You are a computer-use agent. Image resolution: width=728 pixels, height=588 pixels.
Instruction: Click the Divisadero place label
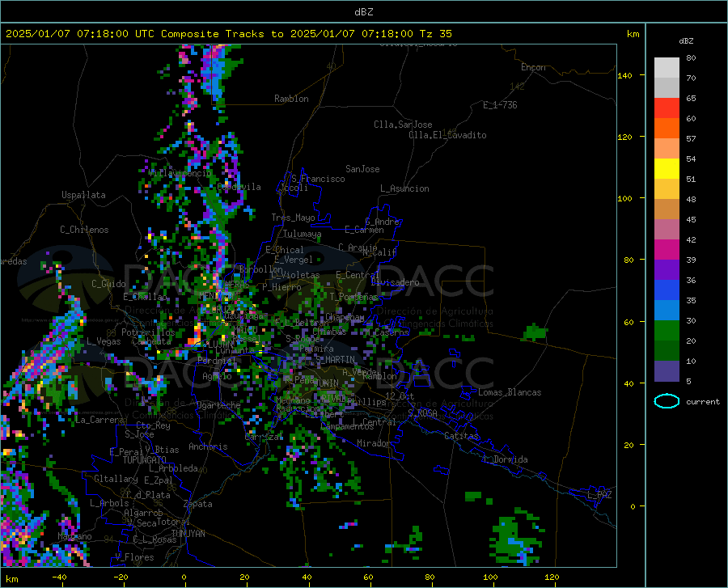point(395,282)
